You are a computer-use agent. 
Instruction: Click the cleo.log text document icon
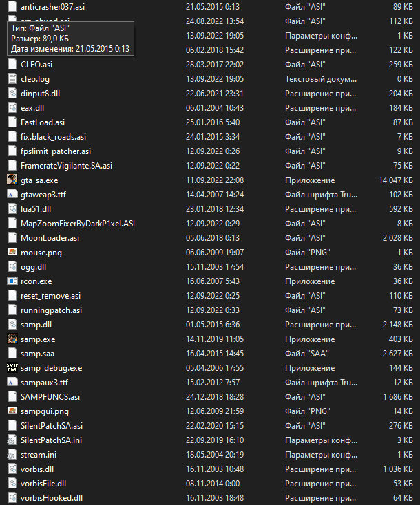[x=12, y=78]
